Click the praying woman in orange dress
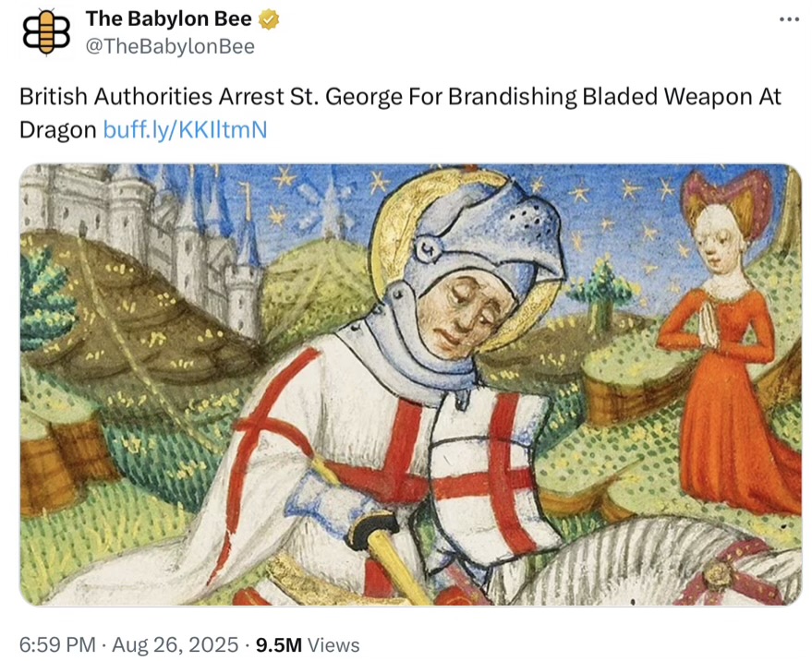Viewport: 812px width, 661px height. coord(730,336)
